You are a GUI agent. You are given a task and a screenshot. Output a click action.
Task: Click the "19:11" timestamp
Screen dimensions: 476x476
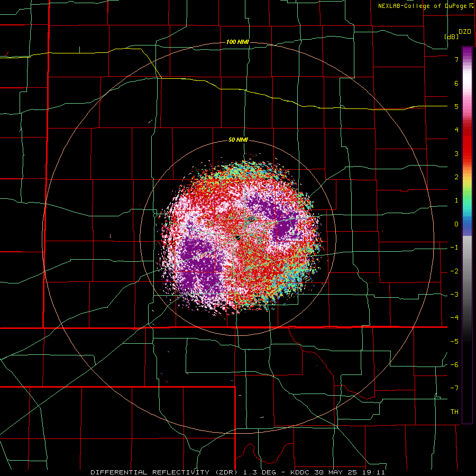tap(374, 472)
